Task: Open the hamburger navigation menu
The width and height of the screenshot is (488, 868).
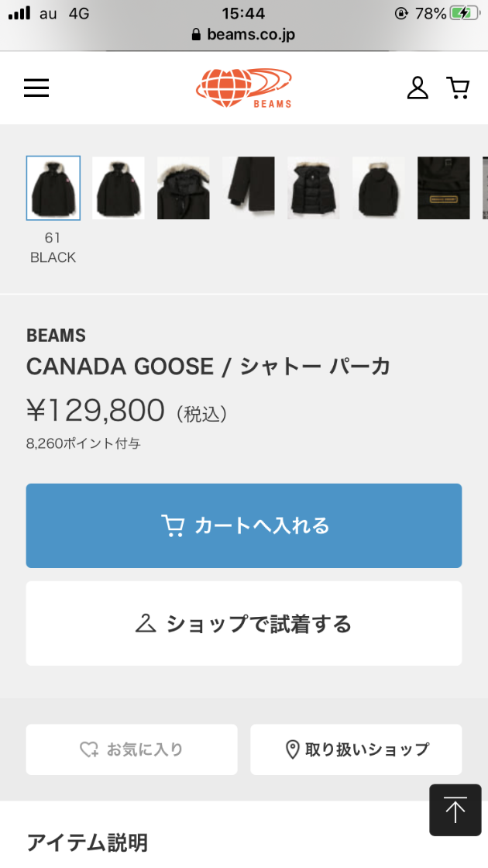Action: click(x=36, y=88)
